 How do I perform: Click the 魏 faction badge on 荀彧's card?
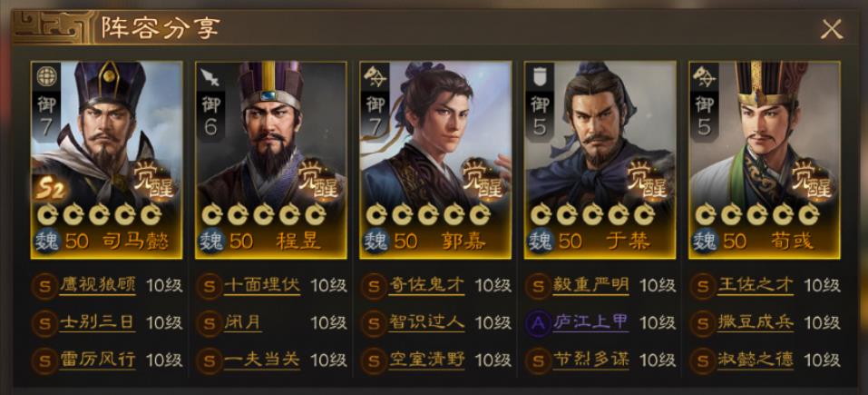tap(705, 242)
